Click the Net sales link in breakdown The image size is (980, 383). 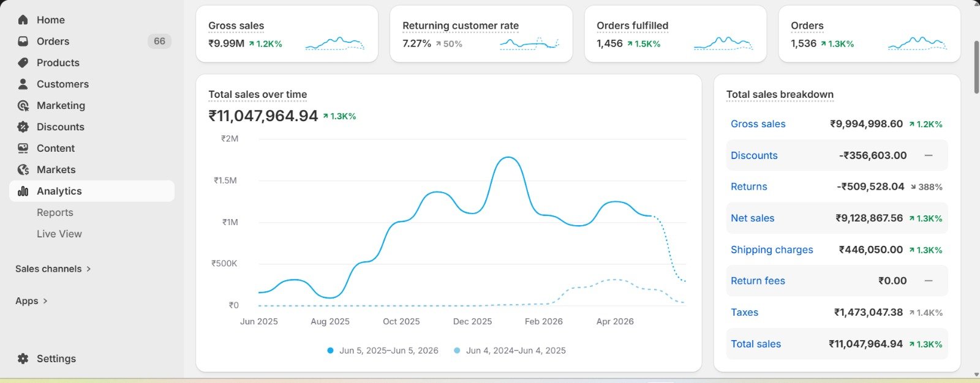(x=752, y=218)
